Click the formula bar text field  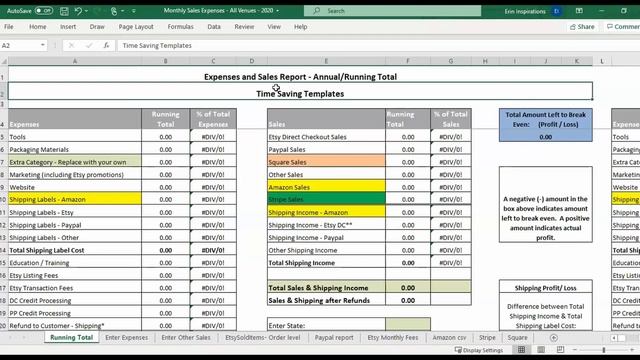378,45
